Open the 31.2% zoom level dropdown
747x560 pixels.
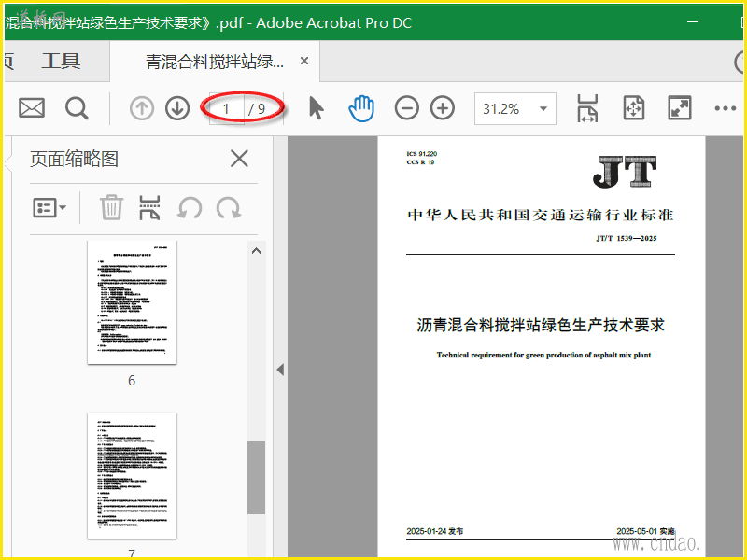pyautogui.click(x=515, y=108)
